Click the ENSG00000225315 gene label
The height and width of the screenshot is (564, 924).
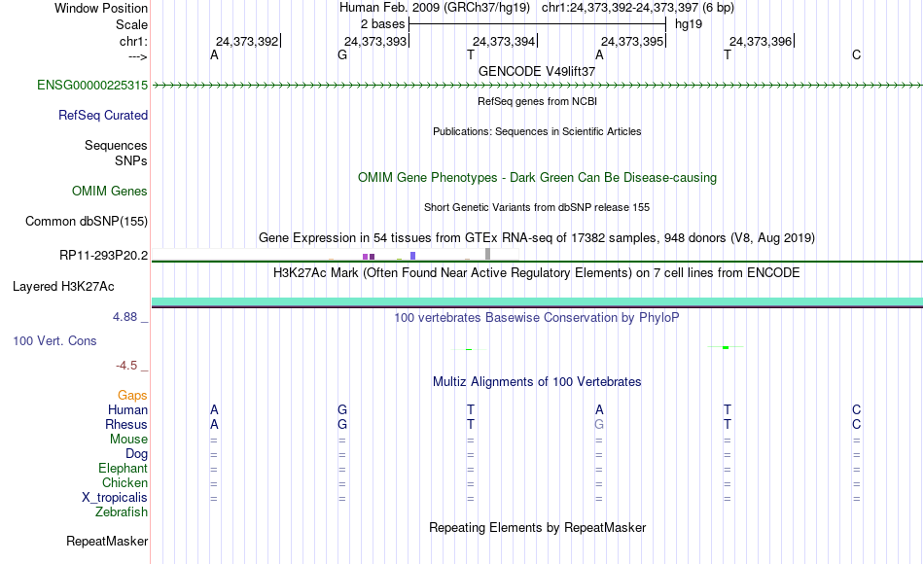pos(92,86)
